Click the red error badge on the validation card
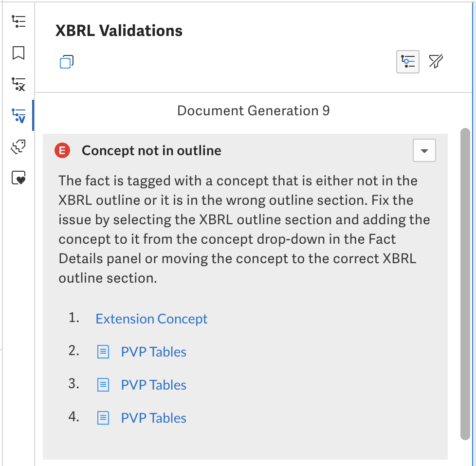This screenshot has width=476, height=466. click(x=62, y=151)
